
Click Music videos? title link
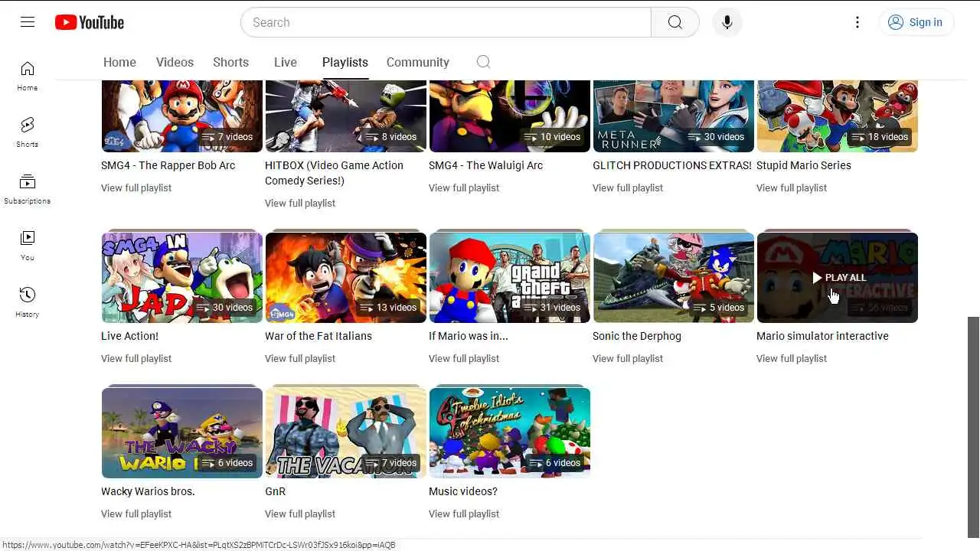click(x=463, y=491)
